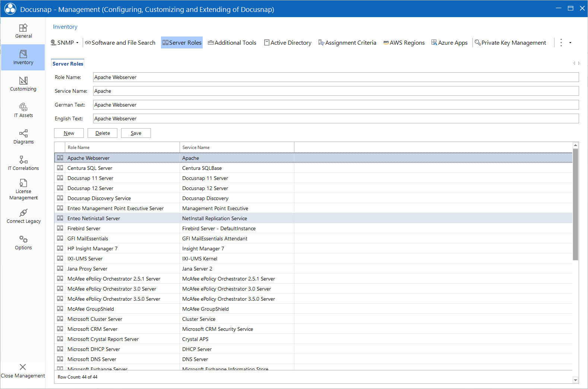
Task: Click row icon beside GFI MailEssentials
Action: pyautogui.click(x=60, y=238)
